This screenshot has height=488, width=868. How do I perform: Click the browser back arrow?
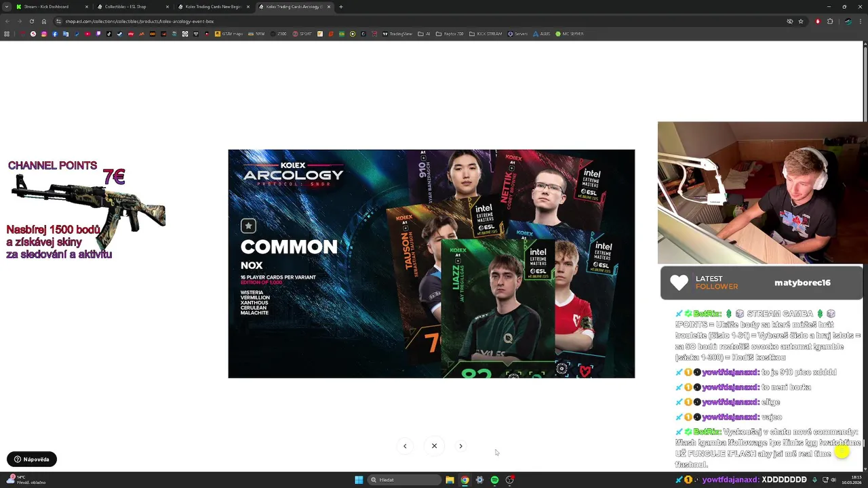tap(7, 21)
